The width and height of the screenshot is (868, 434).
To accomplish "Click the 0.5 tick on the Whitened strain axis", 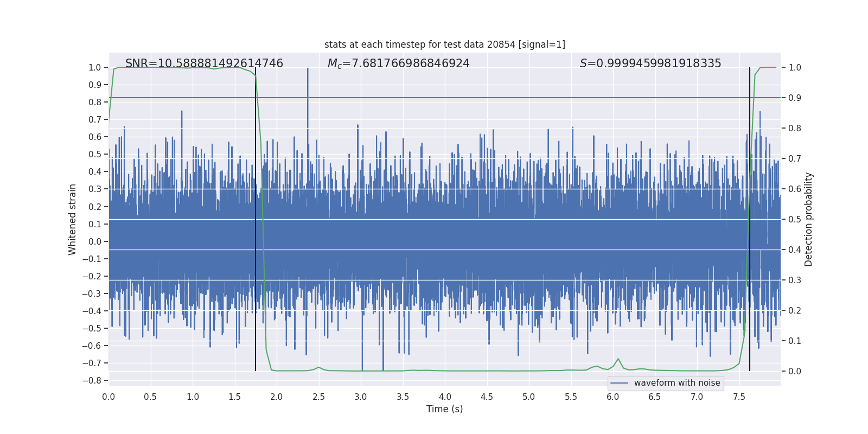I will (95, 155).
